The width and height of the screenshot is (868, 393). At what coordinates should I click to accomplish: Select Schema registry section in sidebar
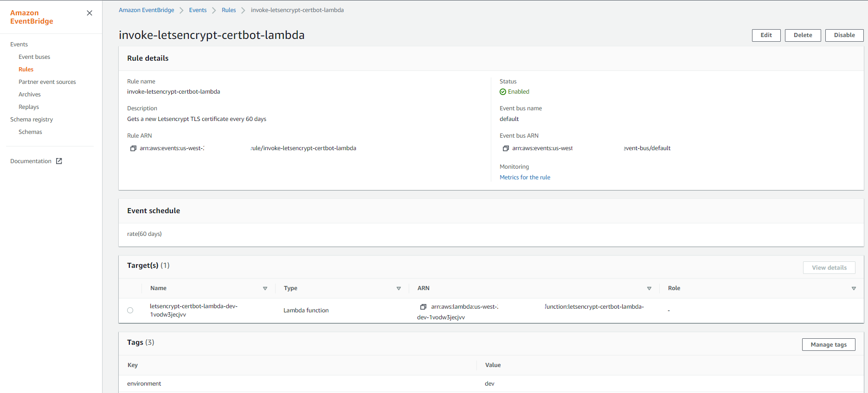point(32,120)
